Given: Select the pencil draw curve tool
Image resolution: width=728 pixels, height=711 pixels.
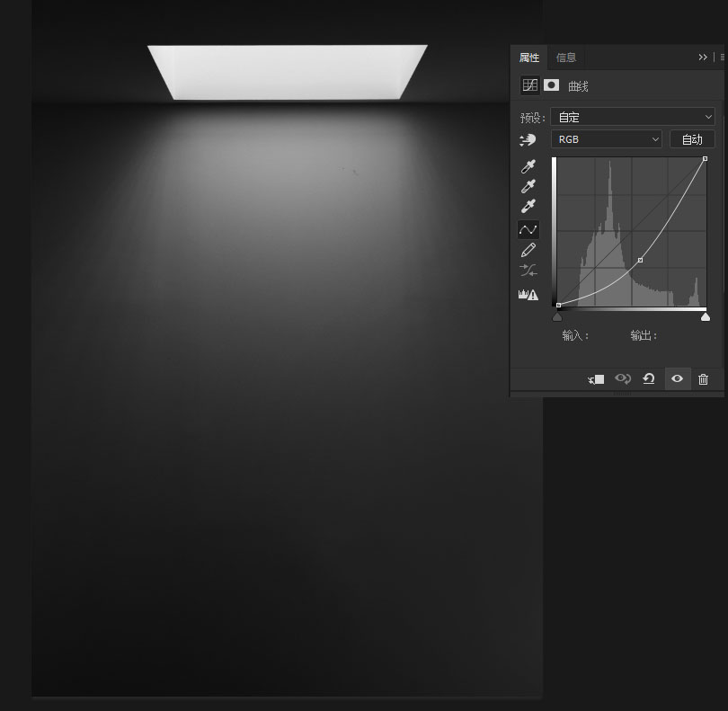Looking at the screenshot, I should 528,250.
